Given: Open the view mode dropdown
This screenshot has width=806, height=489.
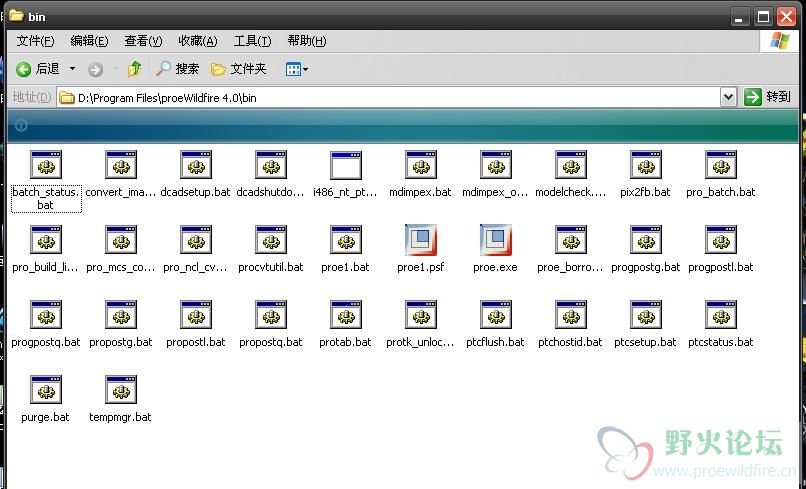Looking at the screenshot, I should click(x=297, y=69).
